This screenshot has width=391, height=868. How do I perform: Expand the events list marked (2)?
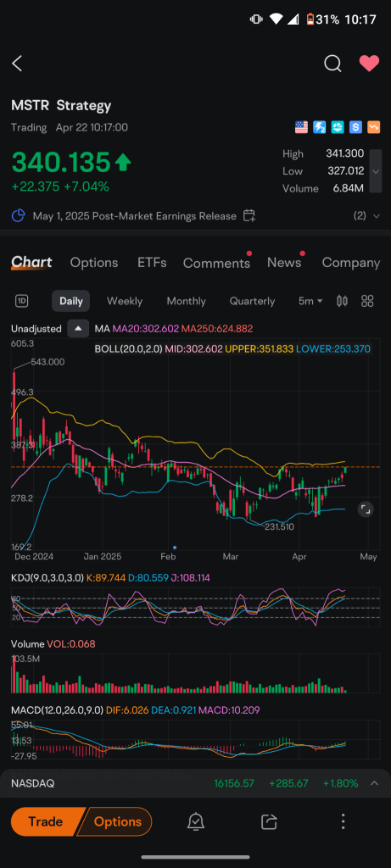tap(366, 216)
